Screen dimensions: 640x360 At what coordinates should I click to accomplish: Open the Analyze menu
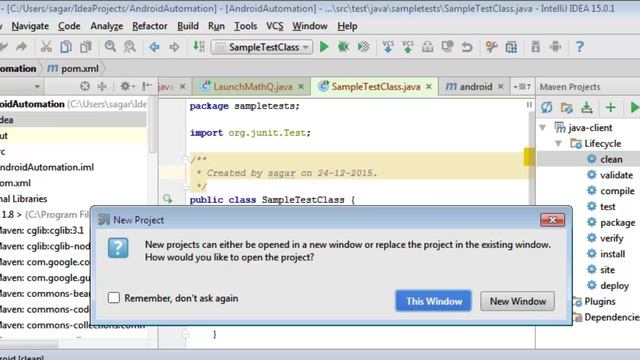[107, 26]
